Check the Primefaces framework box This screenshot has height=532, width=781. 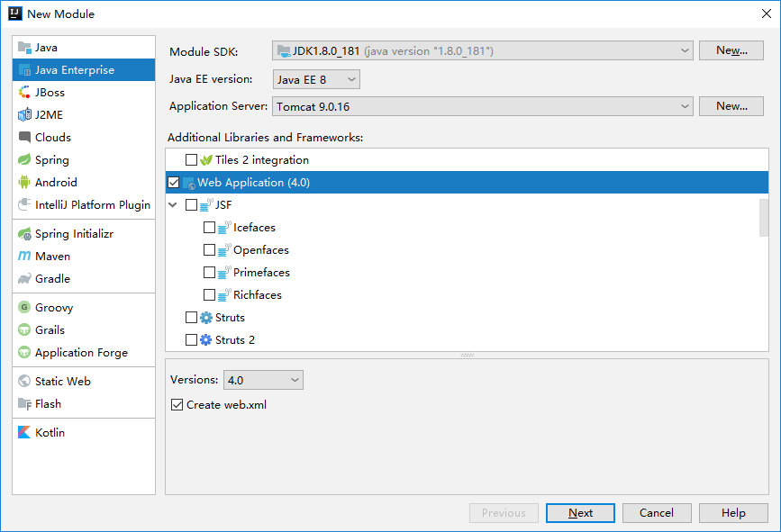click(209, 272)
